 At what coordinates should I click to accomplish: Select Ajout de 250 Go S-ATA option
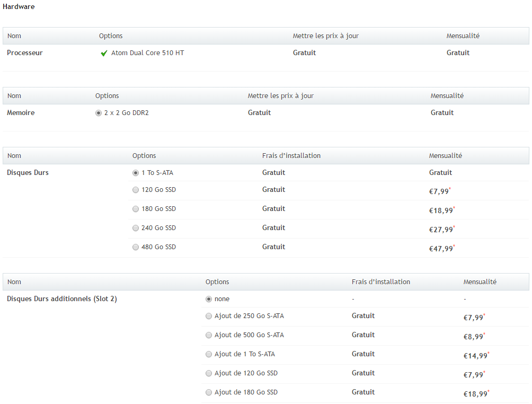[209, 316]
